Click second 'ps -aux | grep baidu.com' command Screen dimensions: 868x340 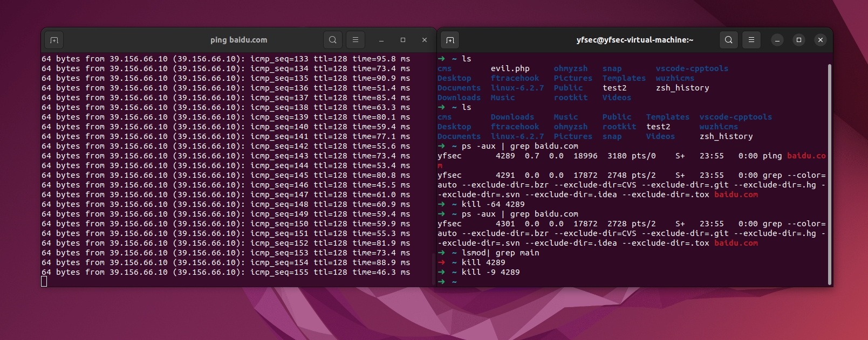[520, 214]
